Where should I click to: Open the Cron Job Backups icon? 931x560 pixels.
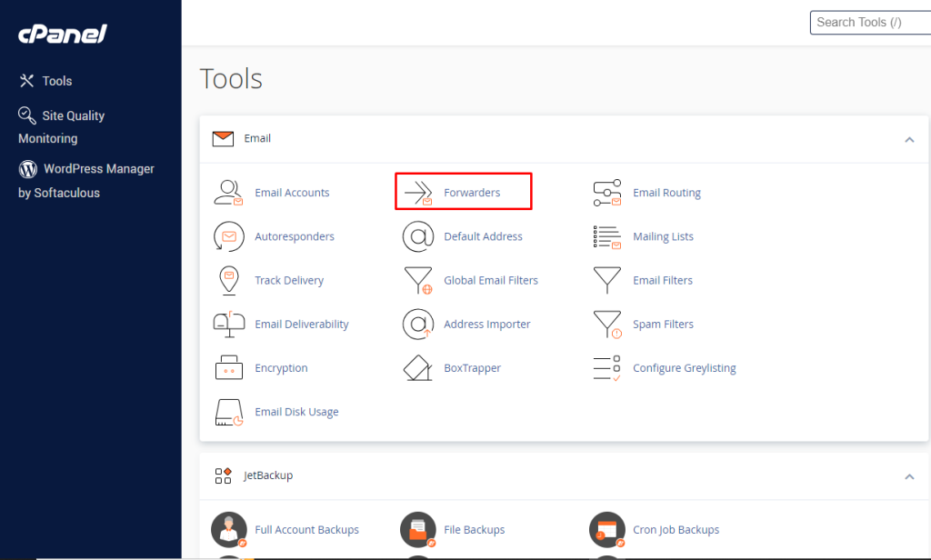607,529
